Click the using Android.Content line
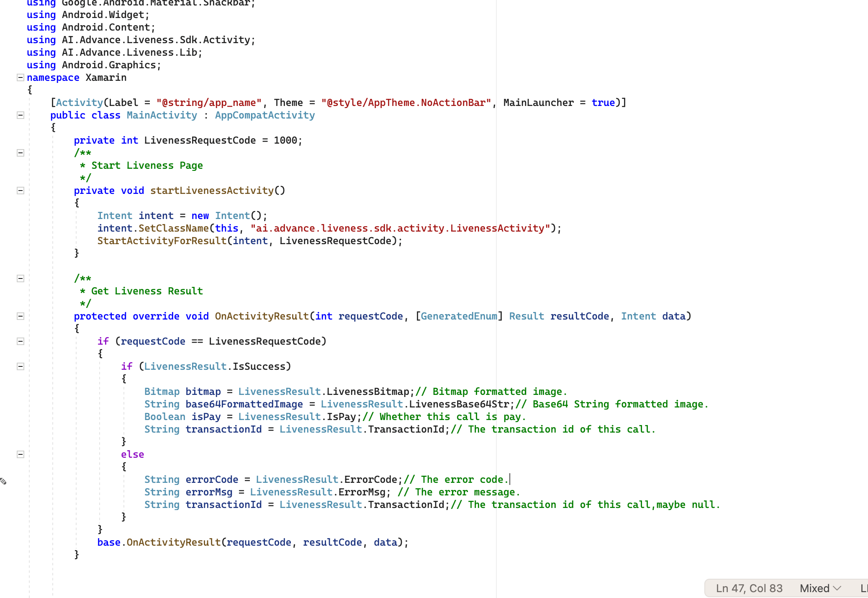The width and height of the screenshot is (868, 598). pos(91,27)
